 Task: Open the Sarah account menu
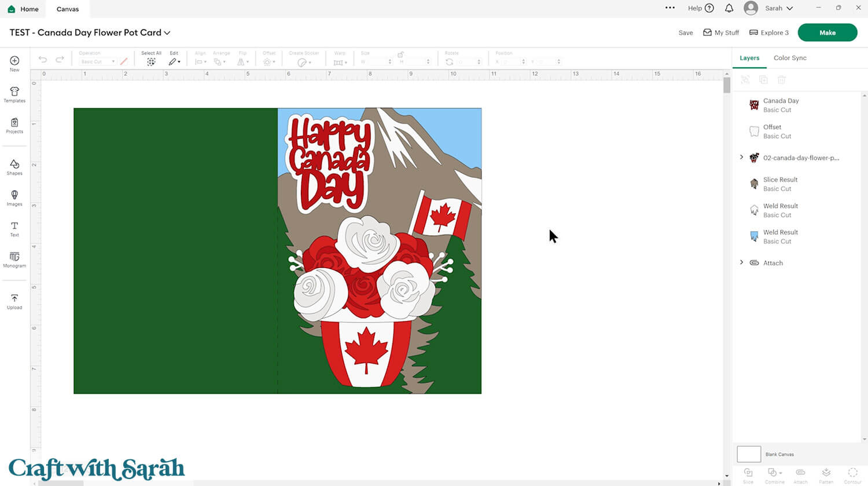768,8
